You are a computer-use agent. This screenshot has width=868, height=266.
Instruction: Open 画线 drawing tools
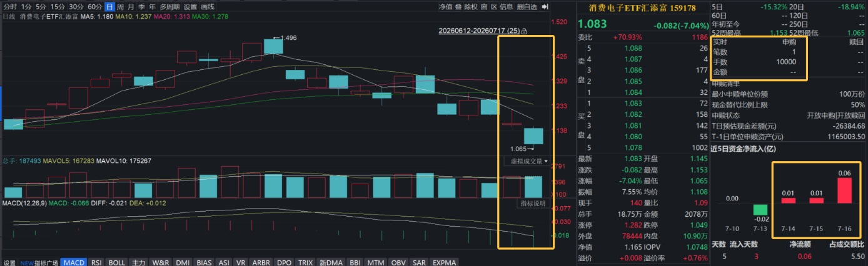208,7
